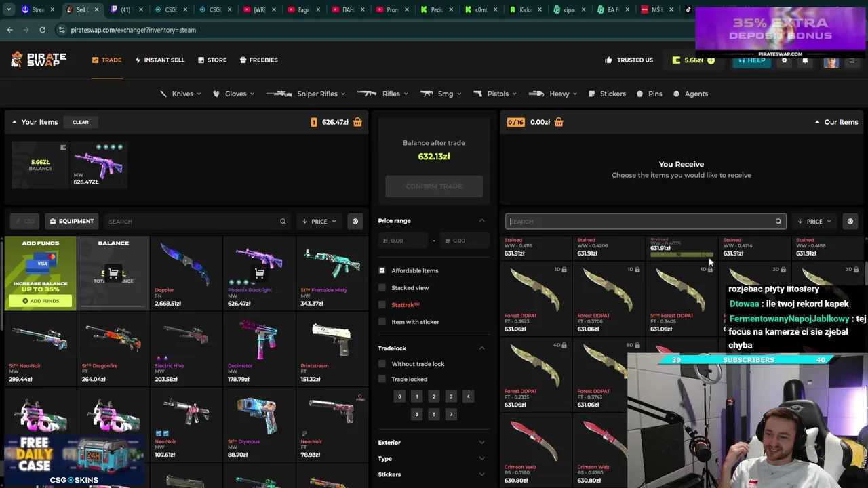Viewport: 868px width, 488px height.
Task: Expand the Smg category dropdown
Action: [441, 94]
